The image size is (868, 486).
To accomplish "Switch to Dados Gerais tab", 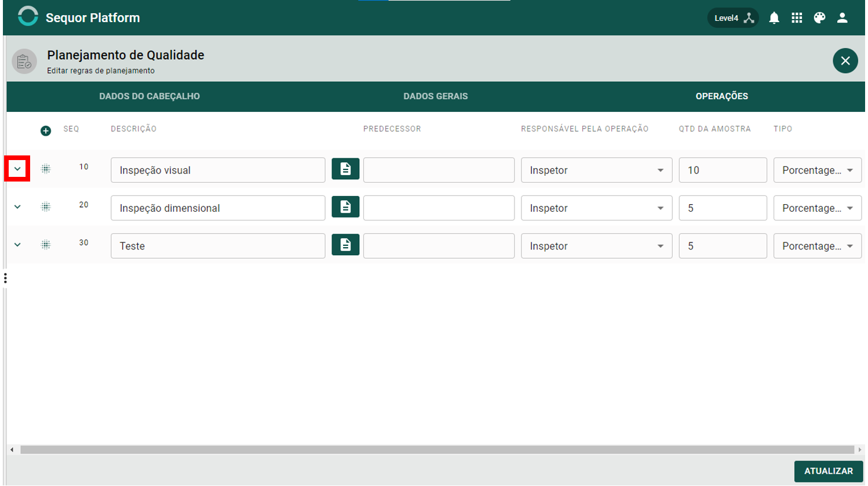I will point(436,96).
